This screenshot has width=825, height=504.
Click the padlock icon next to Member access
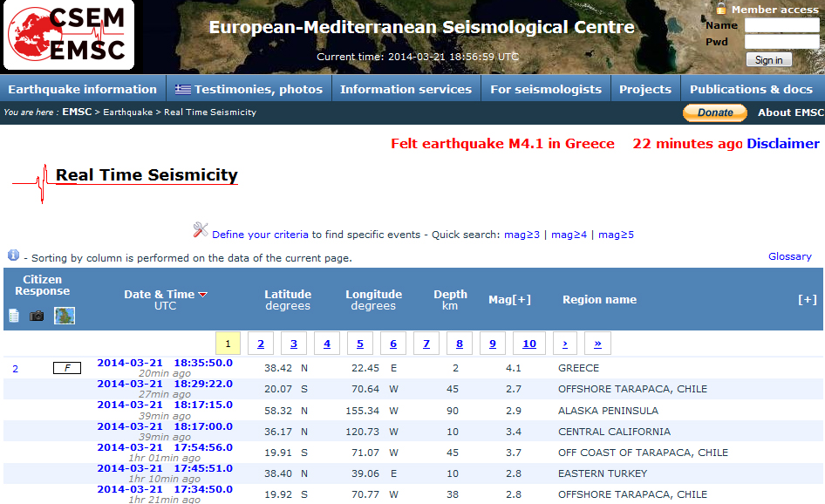pos(721,9)
